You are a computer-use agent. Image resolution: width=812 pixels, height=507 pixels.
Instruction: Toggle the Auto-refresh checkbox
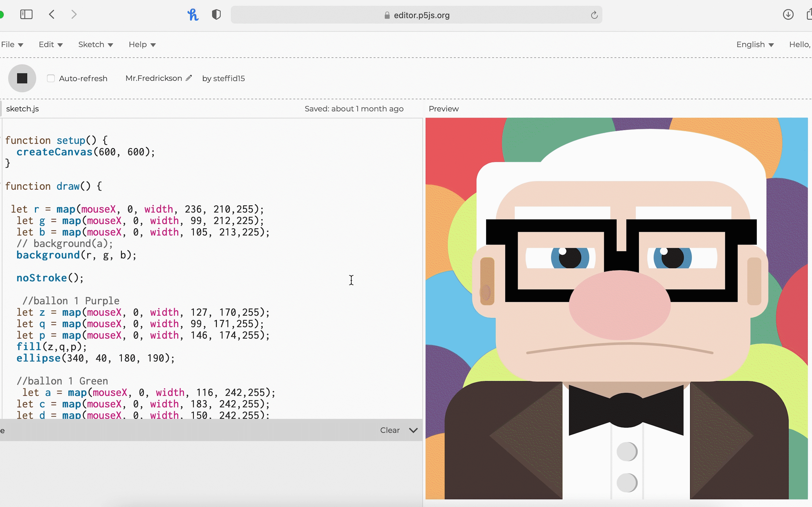[51, 78]
